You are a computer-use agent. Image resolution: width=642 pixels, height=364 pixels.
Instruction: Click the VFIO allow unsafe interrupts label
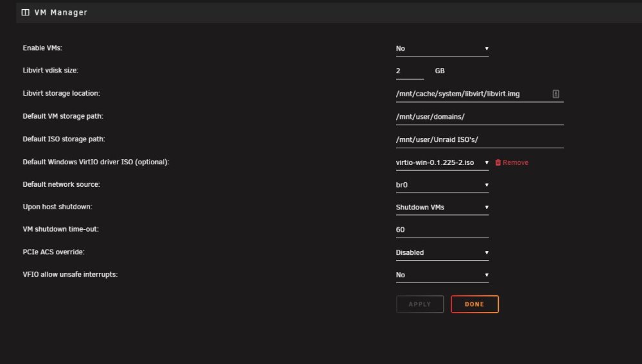(x=70, y=274)
